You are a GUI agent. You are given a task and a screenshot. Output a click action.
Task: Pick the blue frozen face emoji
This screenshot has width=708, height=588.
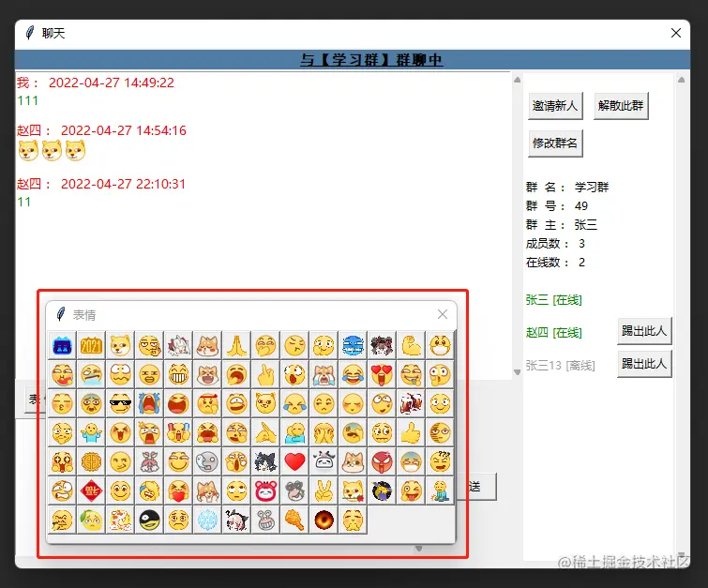coord(353,345)
